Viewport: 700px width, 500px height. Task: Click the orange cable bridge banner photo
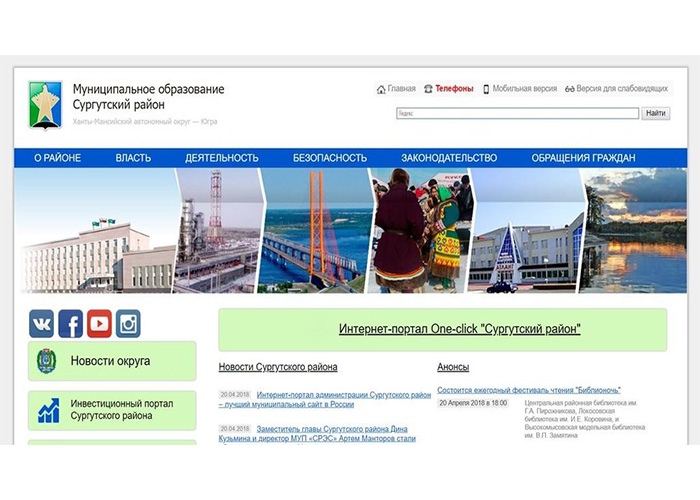316,231
